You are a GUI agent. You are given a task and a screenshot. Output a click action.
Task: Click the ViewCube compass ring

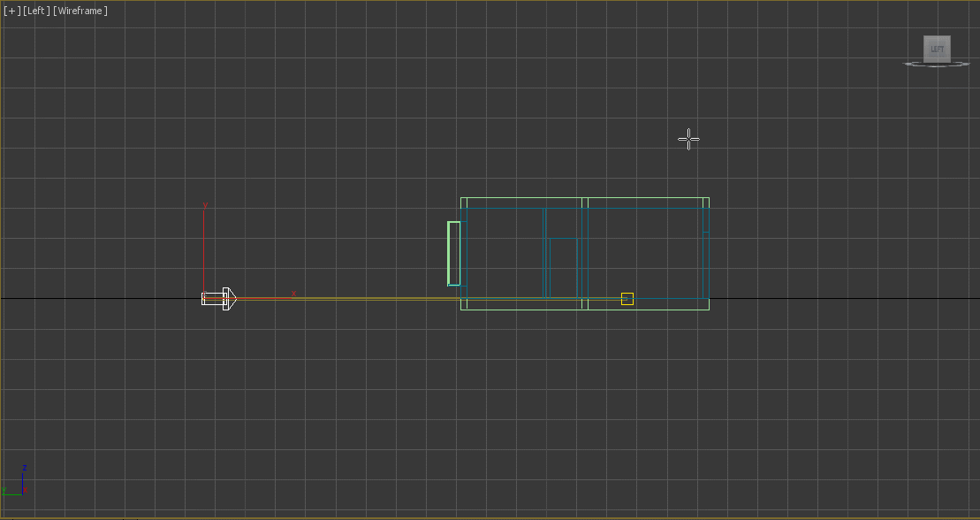(910, 64)
